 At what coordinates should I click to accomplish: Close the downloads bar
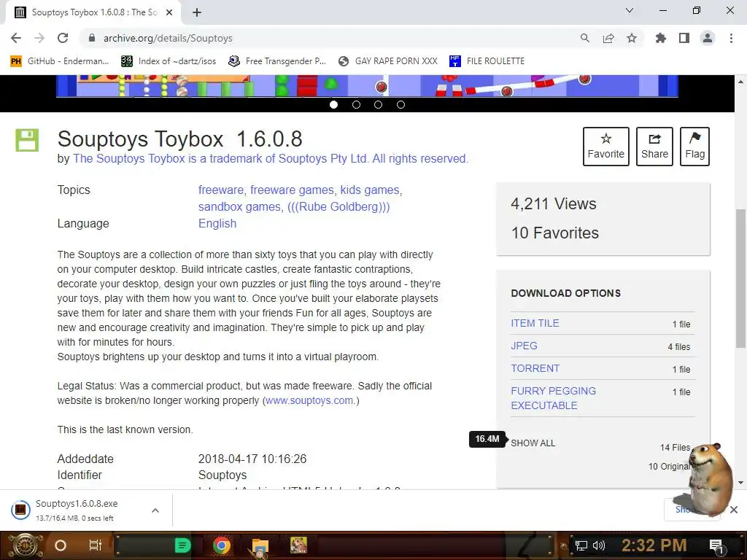pos(734,510)
